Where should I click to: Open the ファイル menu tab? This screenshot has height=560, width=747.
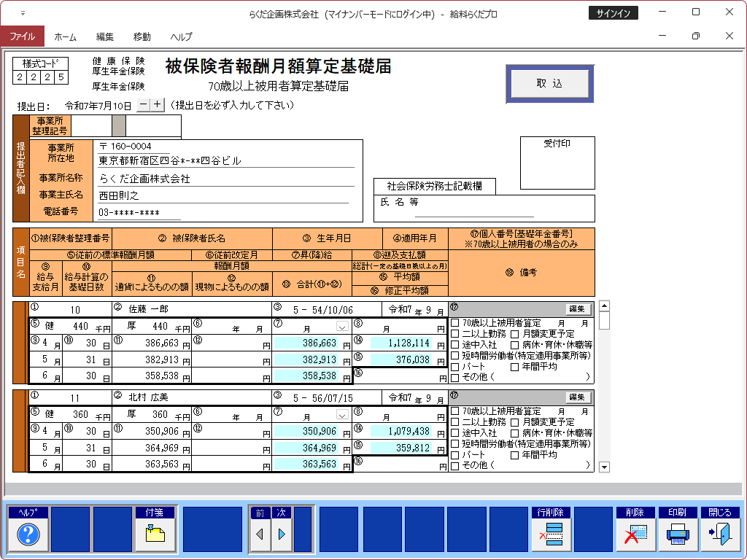click(22, 36)
